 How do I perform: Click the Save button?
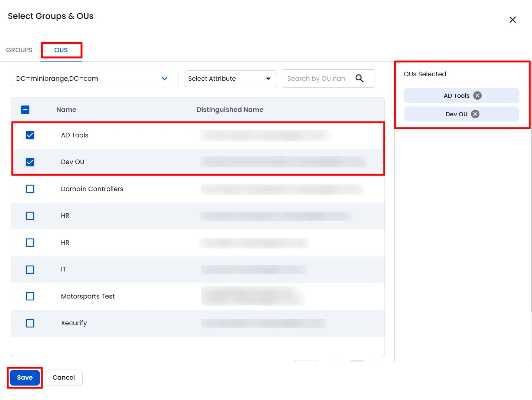pos(25,377)
